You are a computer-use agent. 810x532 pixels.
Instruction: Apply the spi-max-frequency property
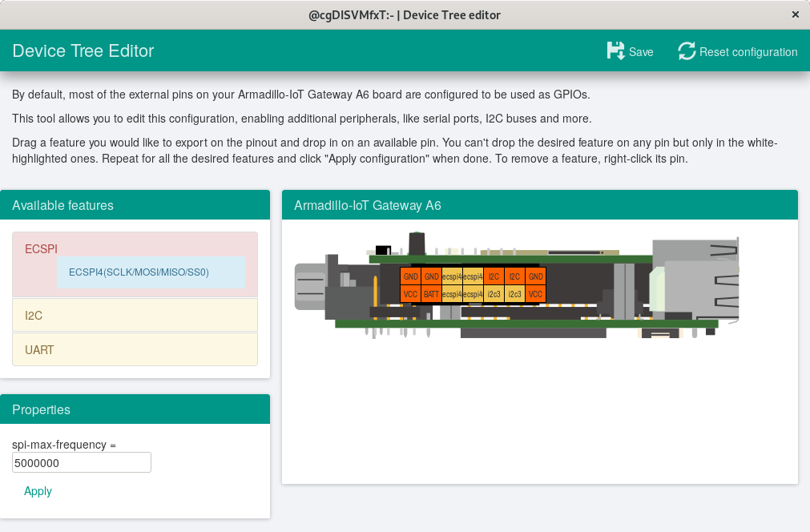(x=38, y=491)
